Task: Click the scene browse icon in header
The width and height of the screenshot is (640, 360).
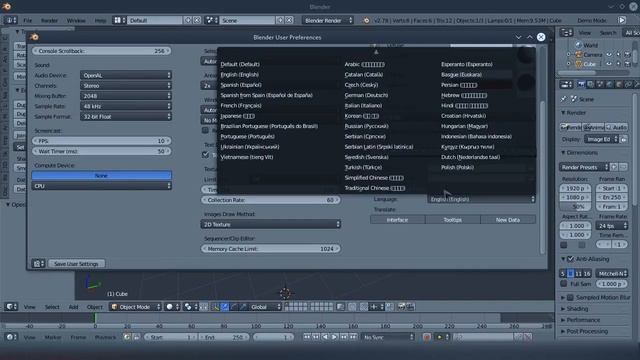Action: (x=211, y=20)
